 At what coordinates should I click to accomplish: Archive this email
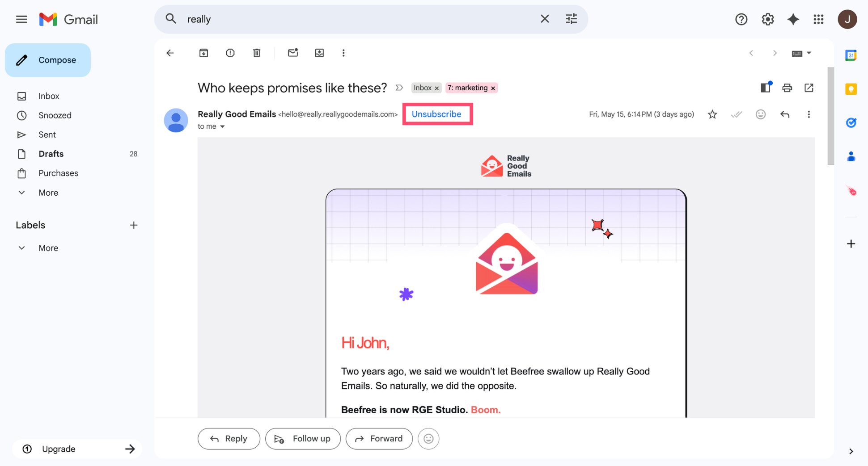(x=203, y=53)
